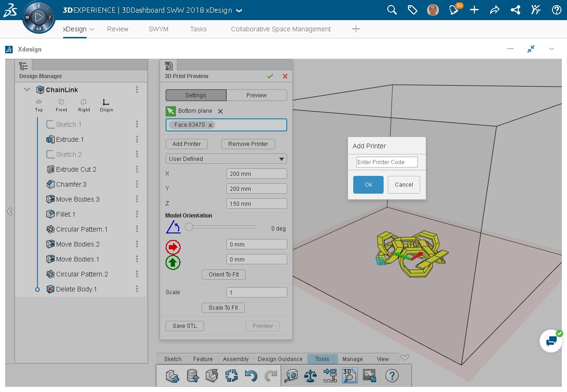Confirm 3D Print Preview with green check
Screen dimensions: 567x392
[x=270, y=76]
